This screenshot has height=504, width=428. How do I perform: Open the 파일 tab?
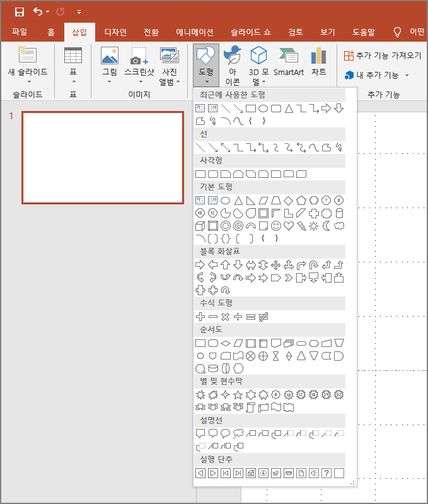click(20, 32)
